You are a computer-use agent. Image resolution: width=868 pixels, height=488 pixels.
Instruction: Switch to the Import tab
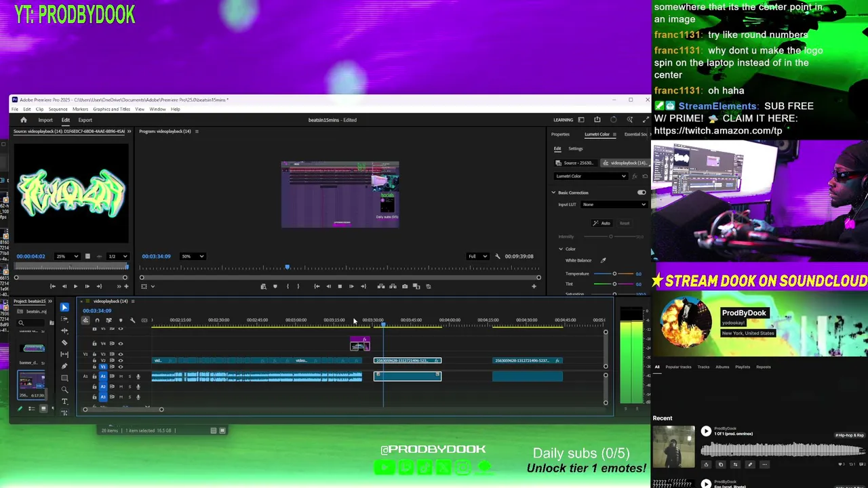pos(45,120)
